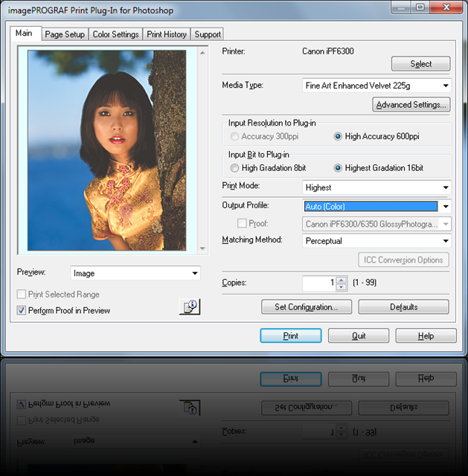View the Print History tab
This screenshot has height=476, width=468.
coord(167,34)
